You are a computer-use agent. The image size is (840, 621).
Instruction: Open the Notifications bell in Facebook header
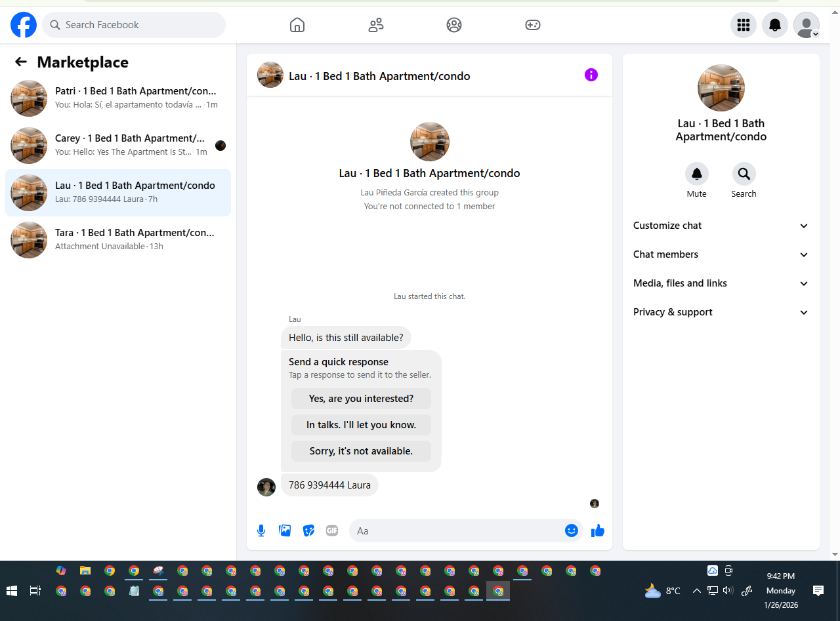tap(775, 25)
